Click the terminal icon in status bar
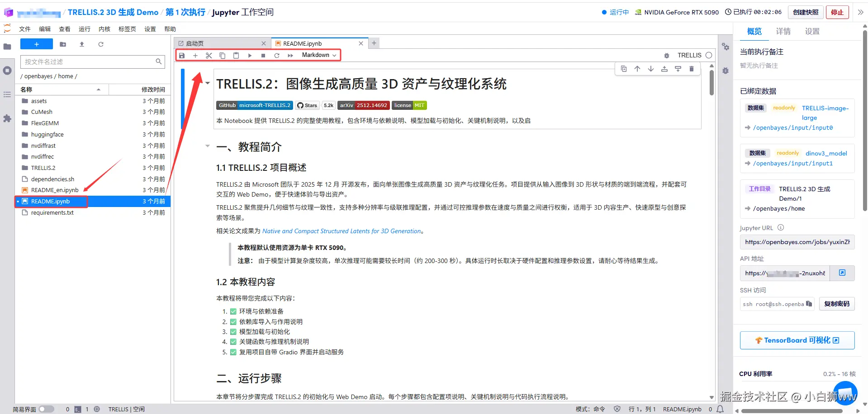The width and height of the screenshot is (868, 414). (78, 409)
